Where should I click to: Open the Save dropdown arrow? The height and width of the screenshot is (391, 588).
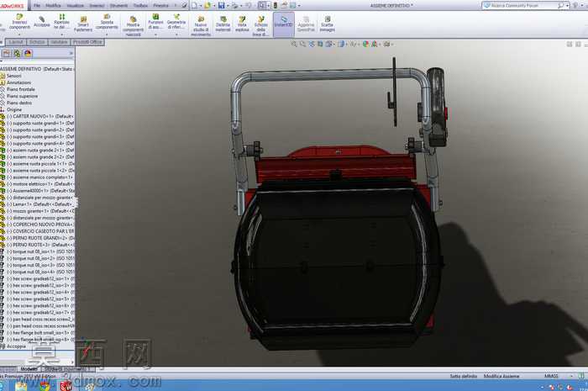[x=228, y=6]
